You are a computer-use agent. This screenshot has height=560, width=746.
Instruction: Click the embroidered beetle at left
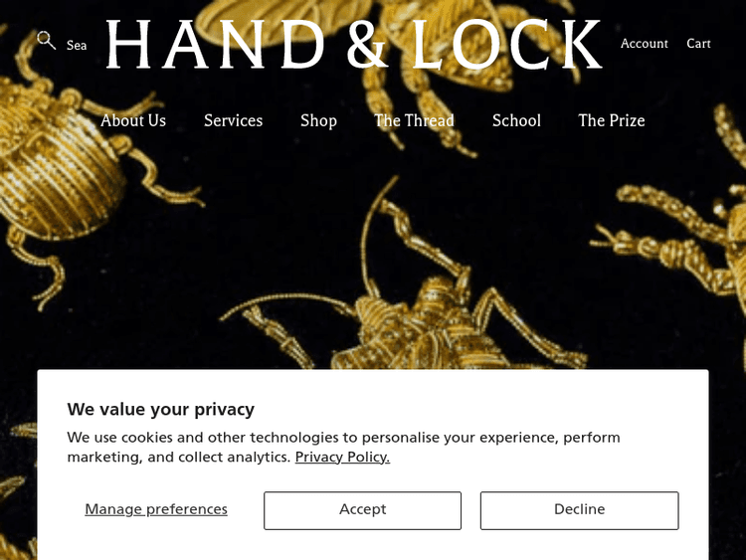point(72,181)
